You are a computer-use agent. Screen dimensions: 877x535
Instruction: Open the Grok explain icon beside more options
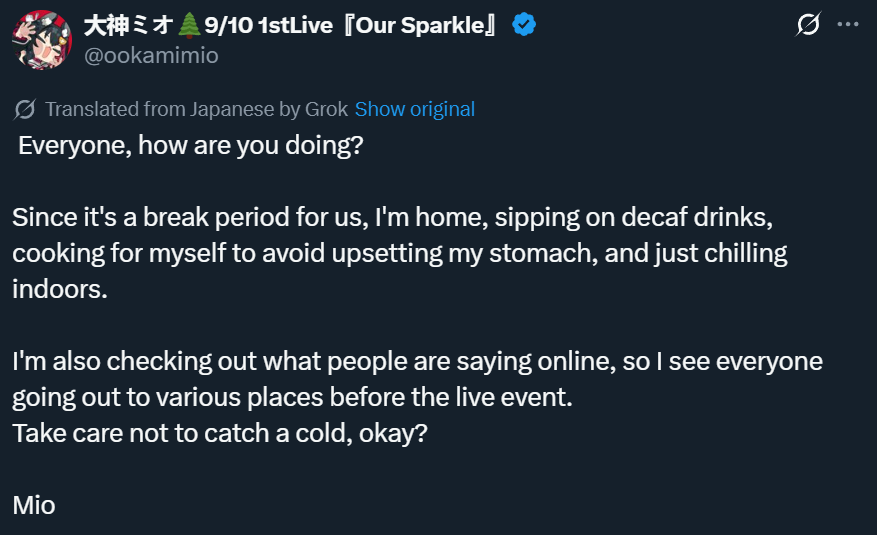pos(807,25)
